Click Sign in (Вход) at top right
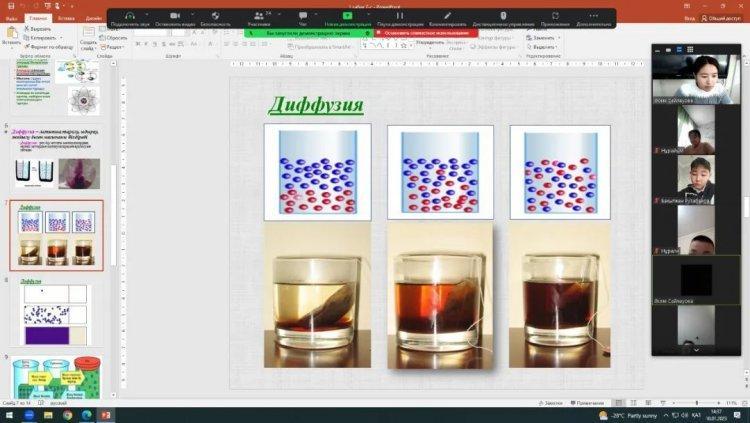 coord(689,18)
